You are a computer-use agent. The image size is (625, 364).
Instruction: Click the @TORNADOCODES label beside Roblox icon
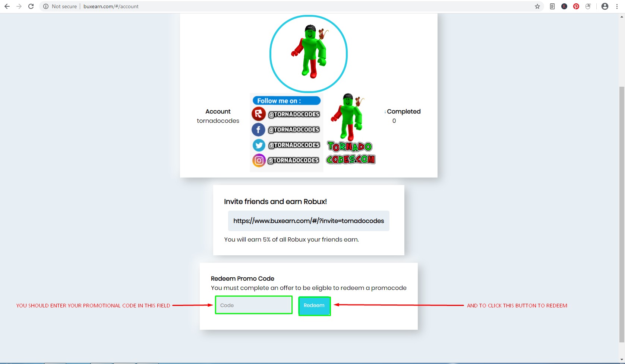pos(294,114)
